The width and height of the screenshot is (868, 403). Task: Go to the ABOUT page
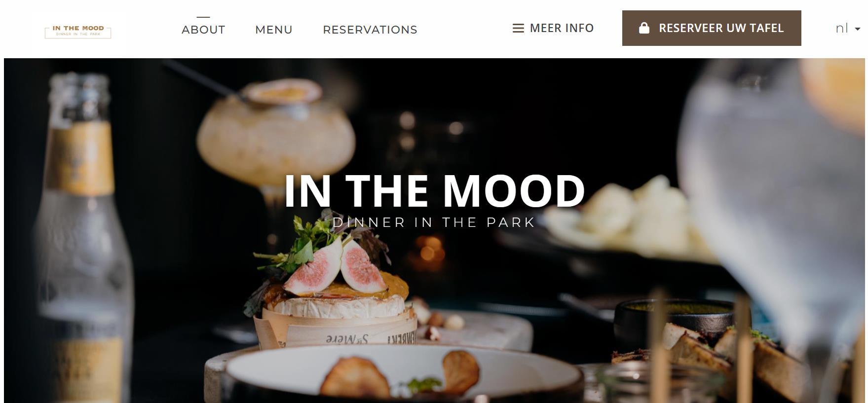(203, 30)
